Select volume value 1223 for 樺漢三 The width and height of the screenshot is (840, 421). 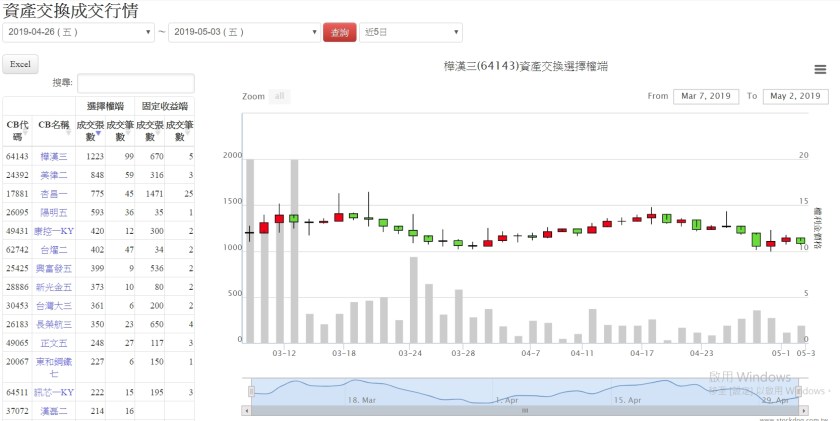(94, 156)
